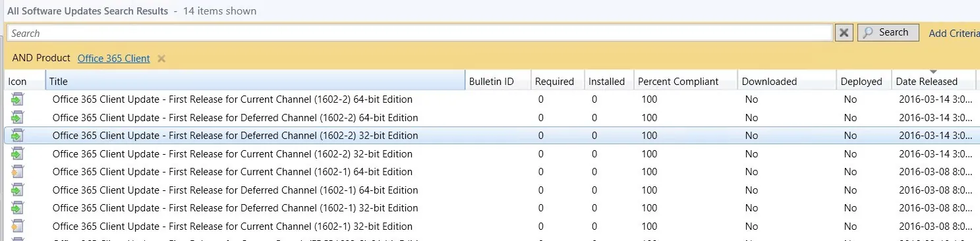Image resolution: width=980 pixels, height=241 pixels.
Task: Click icon of selected Deferred Channel (1602-2) 32-bit row
Action: point(17,136)
